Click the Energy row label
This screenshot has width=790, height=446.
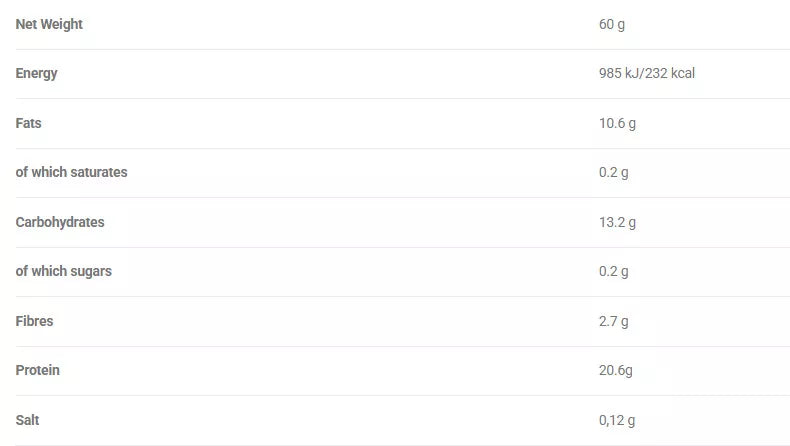point(37,73)
